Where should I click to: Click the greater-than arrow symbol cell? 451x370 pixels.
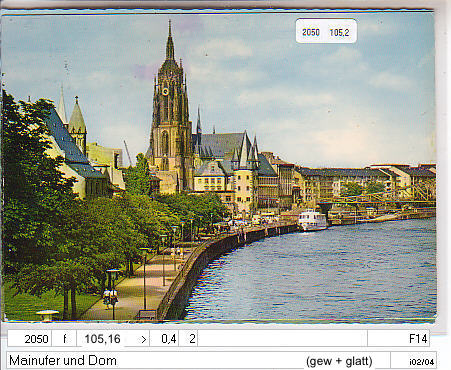click(143, 339)
